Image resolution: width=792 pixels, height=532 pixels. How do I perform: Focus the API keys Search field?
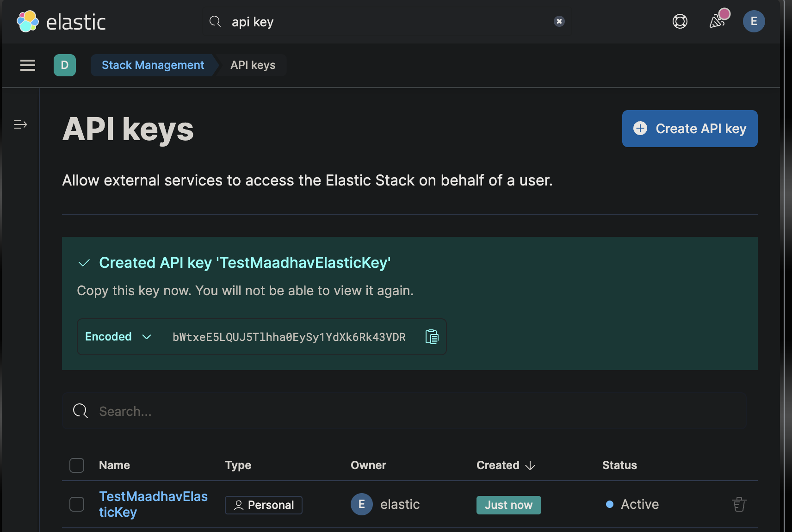[x=405, y=411]
